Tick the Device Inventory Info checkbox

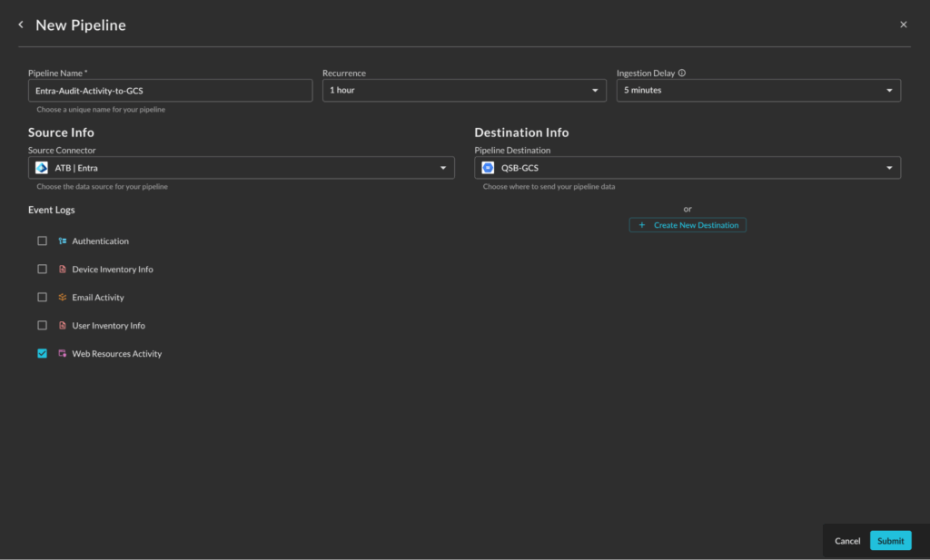coord(42,270)
